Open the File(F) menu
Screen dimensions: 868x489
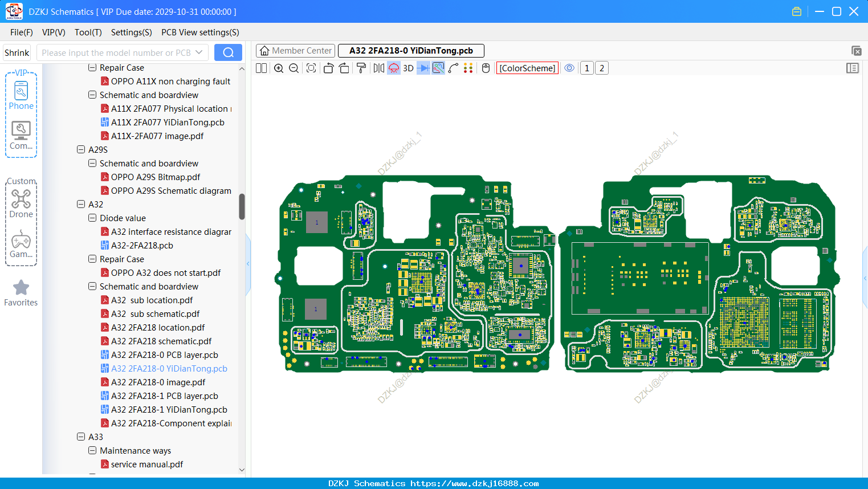tap(22, 32)
